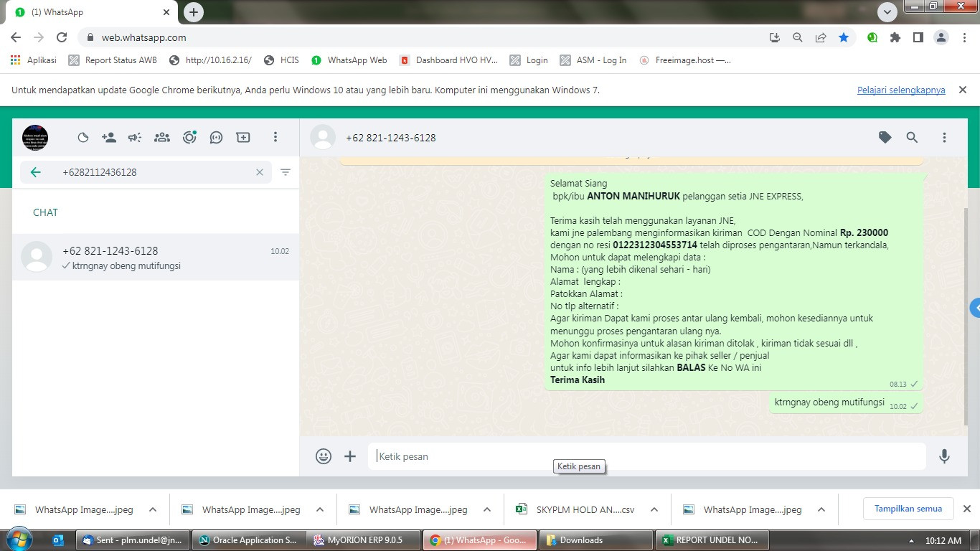This screenshot has height=551, width=980.
Task: Open the emoji picker smiley icon
Action: [324, 456]
